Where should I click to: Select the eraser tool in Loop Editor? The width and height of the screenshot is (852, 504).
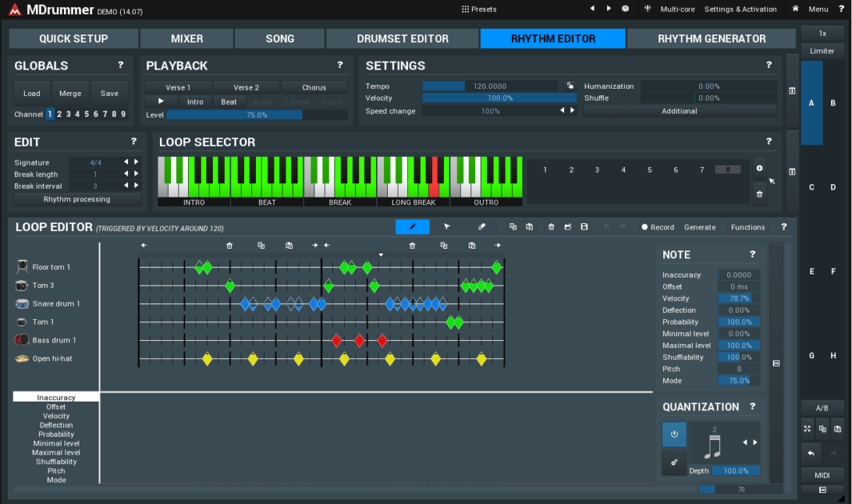point(482,226)
